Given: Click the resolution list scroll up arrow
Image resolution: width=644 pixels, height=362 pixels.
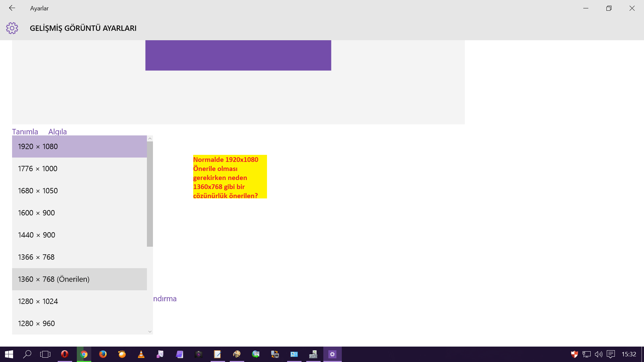Looking at the screenshot, I should tap(150, 138).
